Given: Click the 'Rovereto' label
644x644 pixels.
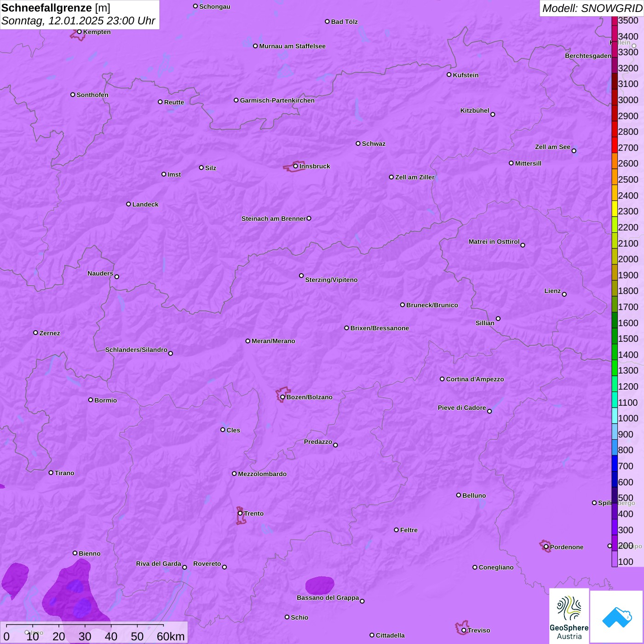Looking at the screenshot, I should click(207, 563).
